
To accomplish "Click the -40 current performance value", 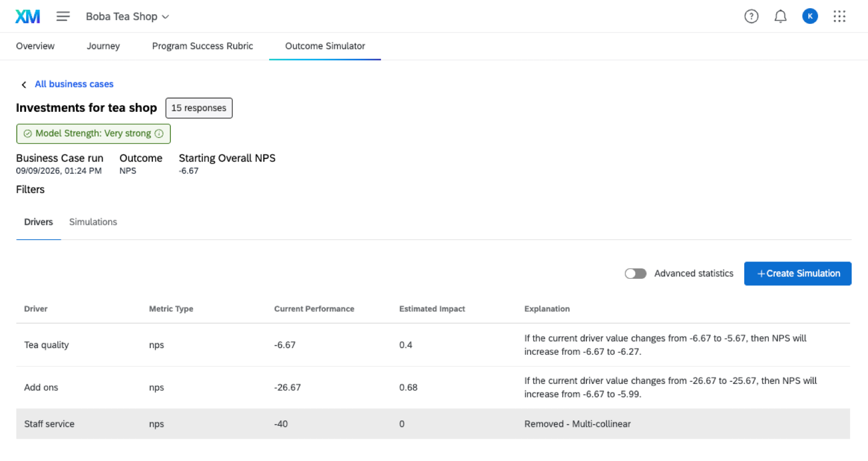I will [x=281, y=424].
